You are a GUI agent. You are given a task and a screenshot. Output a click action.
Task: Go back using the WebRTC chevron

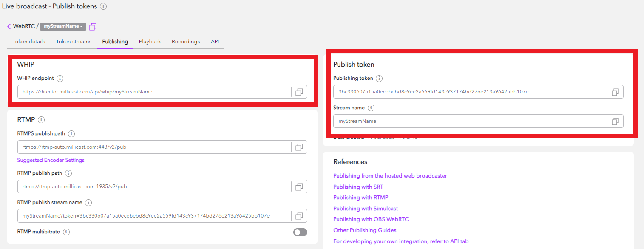pyautogui.click(x=9, y=26)
